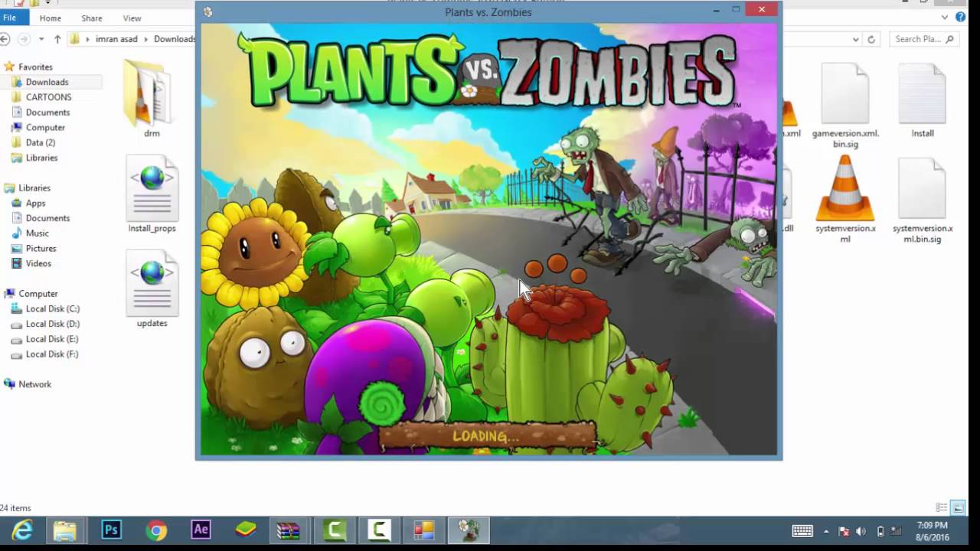
Task: Switch to the white Camtasia recorder icon
Action: (x=379, y=530)
